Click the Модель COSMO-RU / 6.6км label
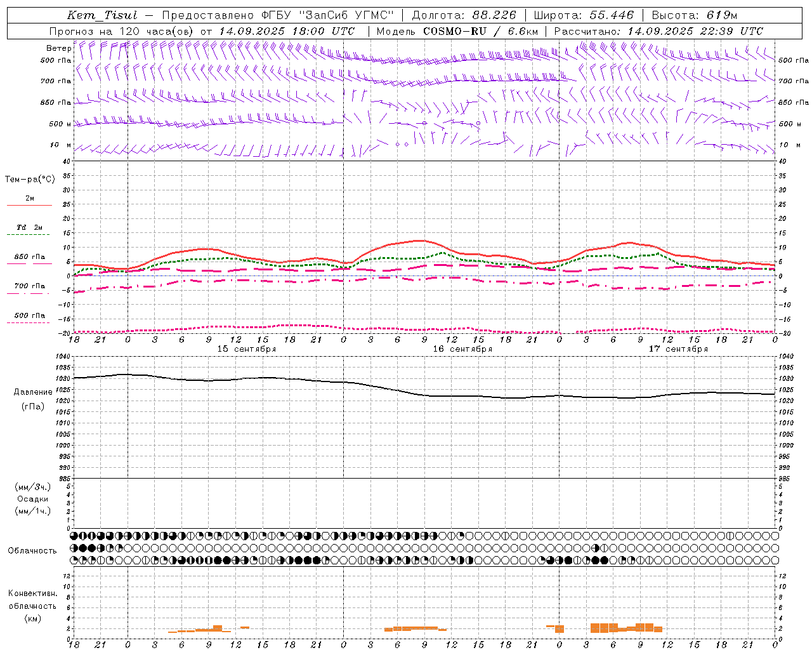 (x=457, y=31)
